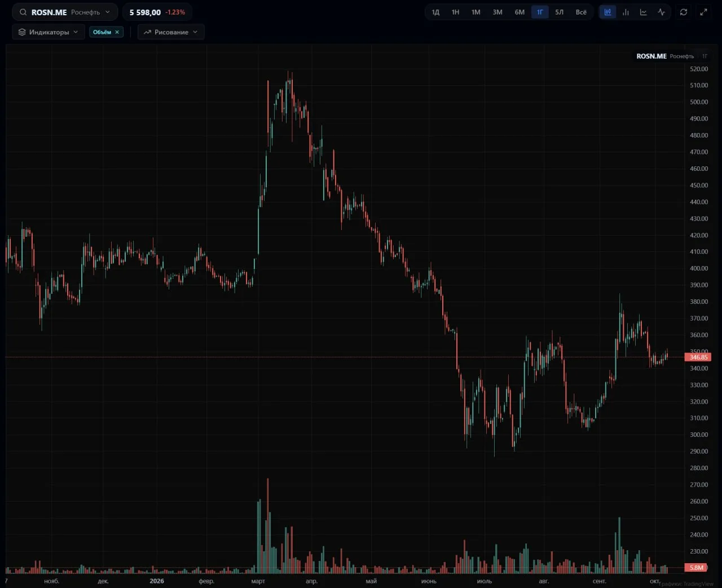Click the refresh chart icon

click(x=684, y=12)
